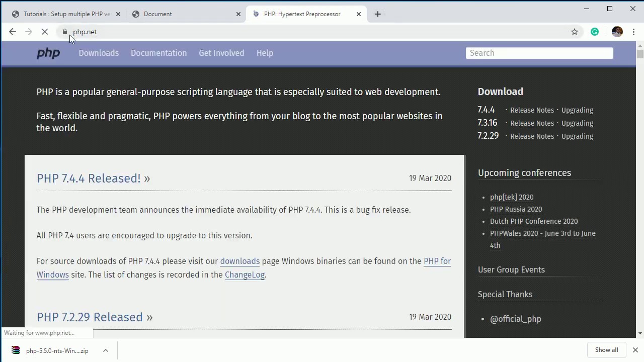The image size is (644, 362).
Task: Expand options for php-5.5.0 zip download
Action: click(x=106, y=350)
